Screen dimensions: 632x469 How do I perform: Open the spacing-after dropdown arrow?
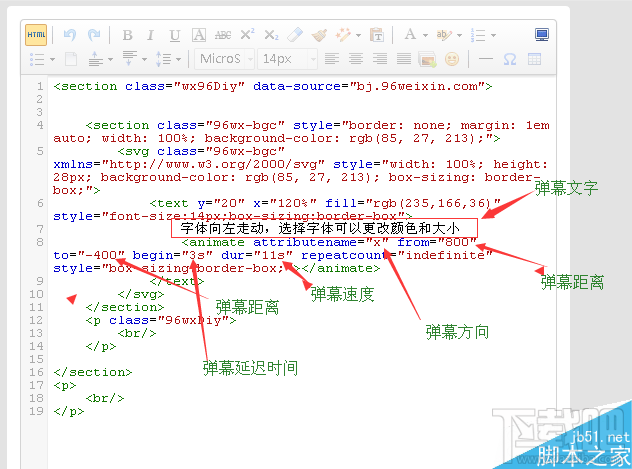[x=144, y=60]
